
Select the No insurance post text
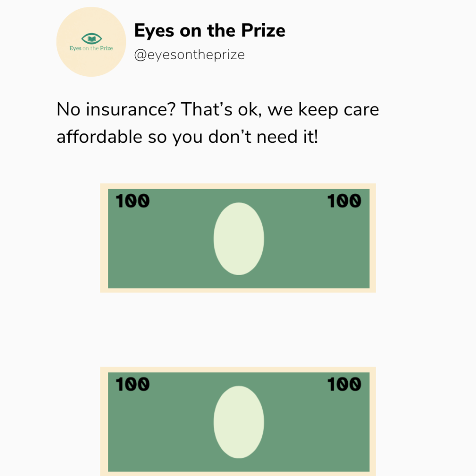tap(218, 123)
